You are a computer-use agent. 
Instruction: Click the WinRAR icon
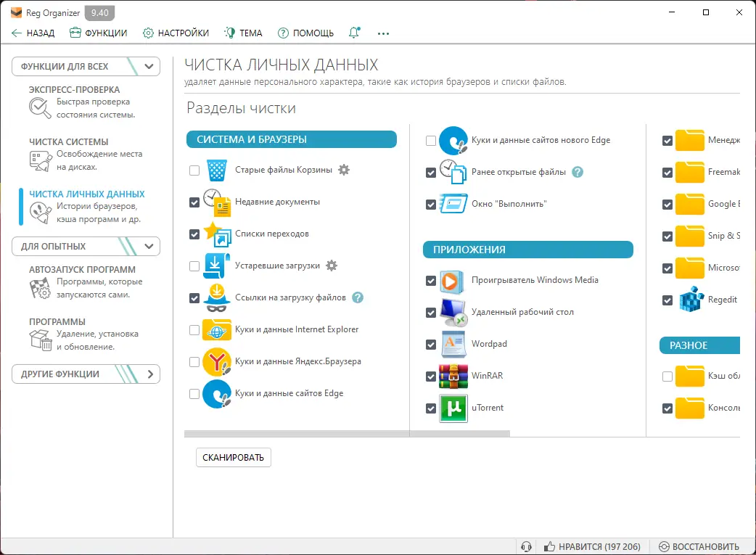(x=453, y=376)
